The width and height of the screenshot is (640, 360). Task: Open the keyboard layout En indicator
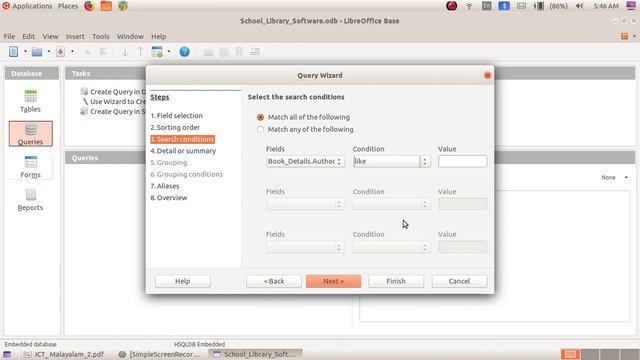pos(487,6)
